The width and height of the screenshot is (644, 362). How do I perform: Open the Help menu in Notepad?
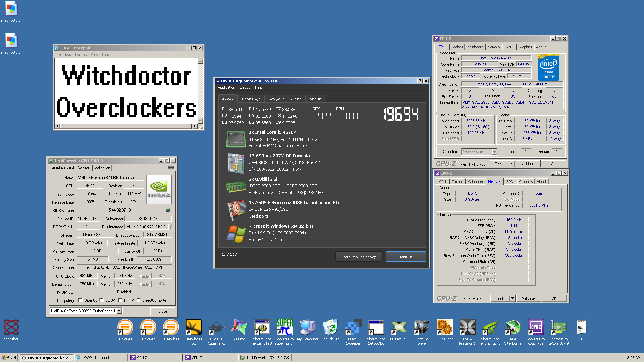(105, 54)
